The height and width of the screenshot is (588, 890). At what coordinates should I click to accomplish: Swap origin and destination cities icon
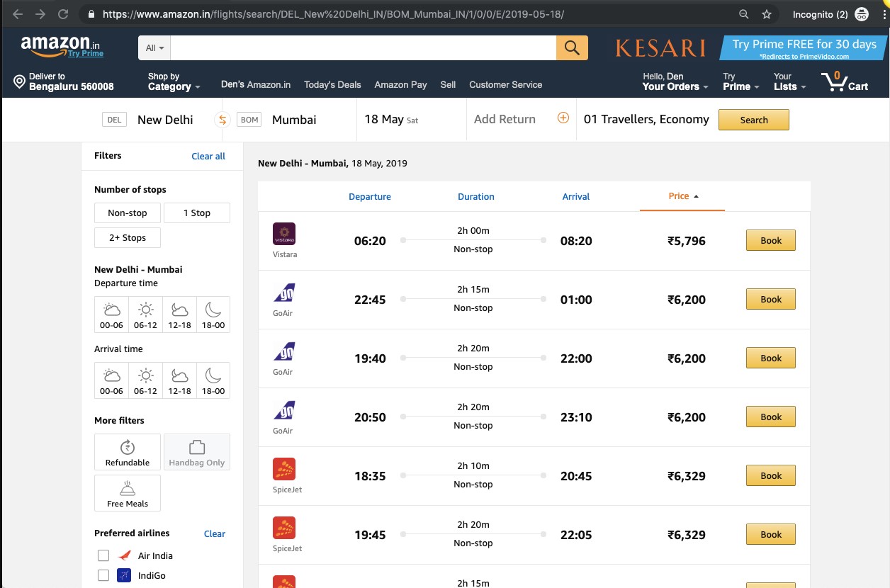click(x=222, y=120)
